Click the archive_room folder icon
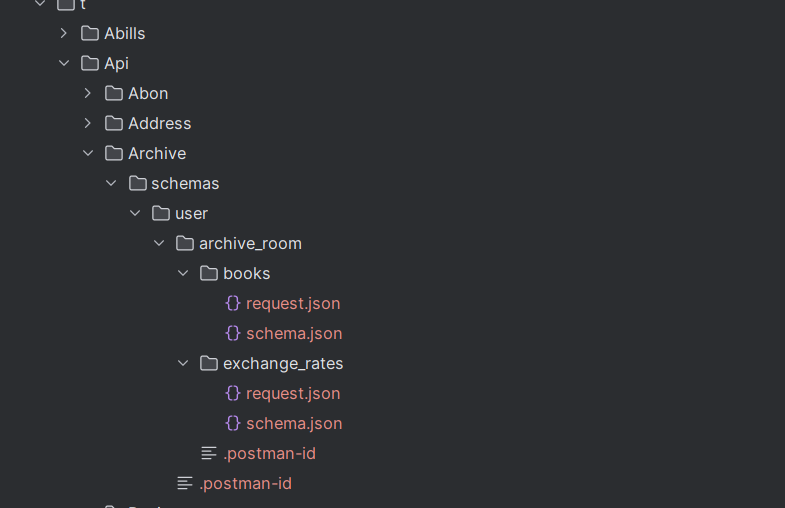 [x=185, y=243]
